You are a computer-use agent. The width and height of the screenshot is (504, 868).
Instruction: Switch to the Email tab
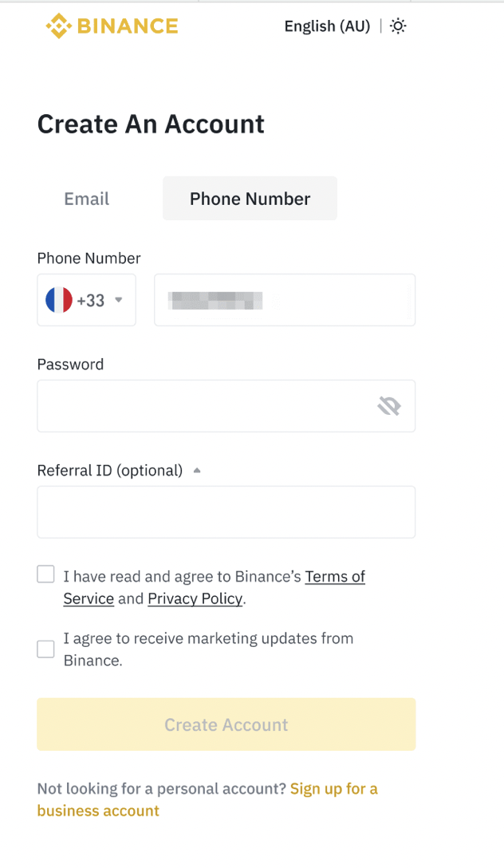(x=87, y=199)
